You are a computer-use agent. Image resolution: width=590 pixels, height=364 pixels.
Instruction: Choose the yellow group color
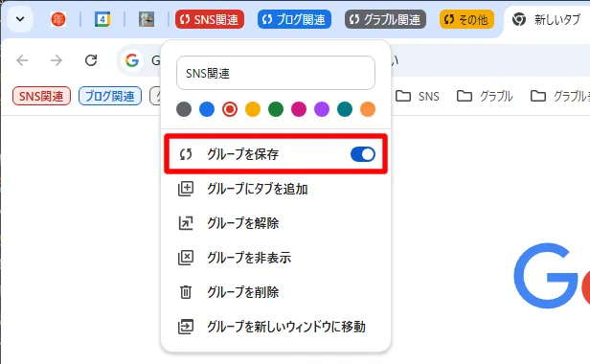coord(253,109)
